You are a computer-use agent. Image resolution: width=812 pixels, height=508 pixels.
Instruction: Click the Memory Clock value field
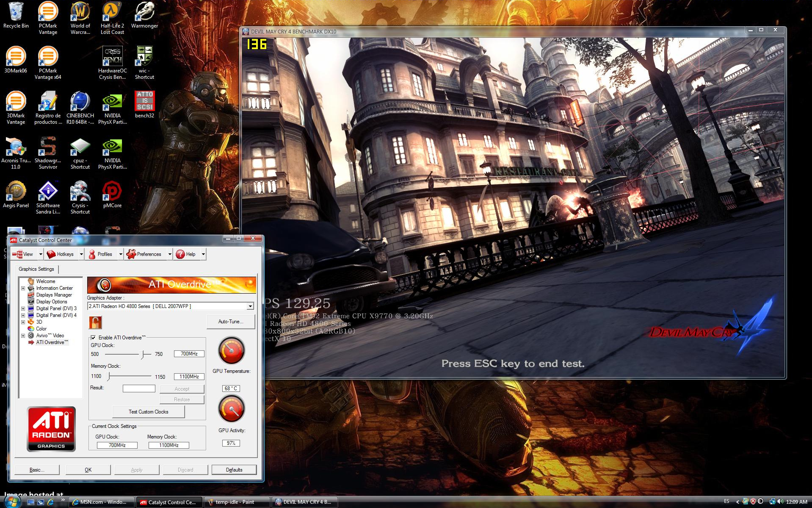pos(189,377)
